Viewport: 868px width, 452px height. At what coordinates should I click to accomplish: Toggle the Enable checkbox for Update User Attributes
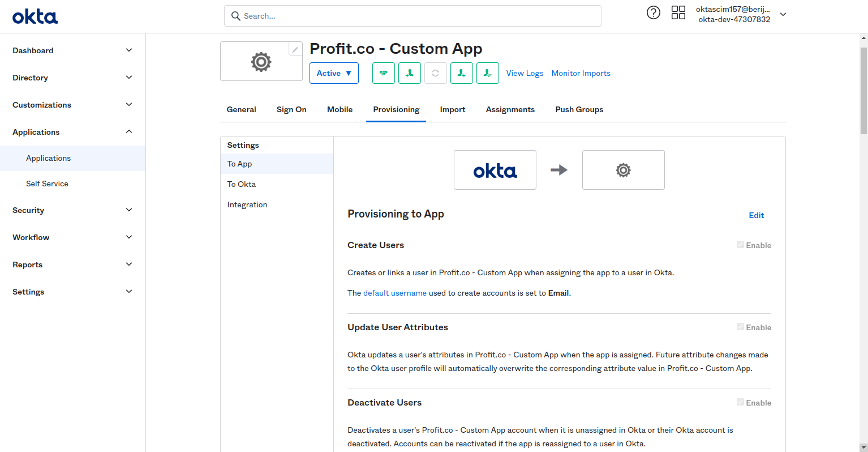(740, 327)
